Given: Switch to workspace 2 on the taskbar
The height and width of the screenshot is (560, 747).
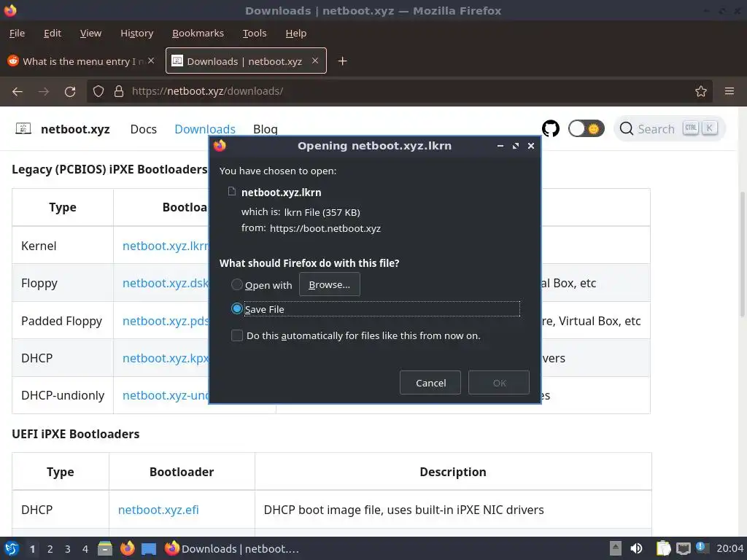Looking at the screenshot, I should [50, 549].
